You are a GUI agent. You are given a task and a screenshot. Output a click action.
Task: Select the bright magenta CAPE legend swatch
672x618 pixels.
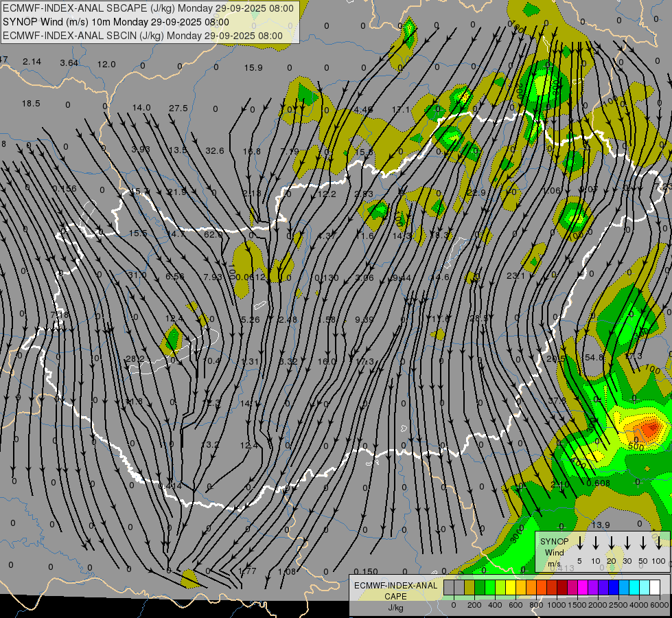coord(583,588)
